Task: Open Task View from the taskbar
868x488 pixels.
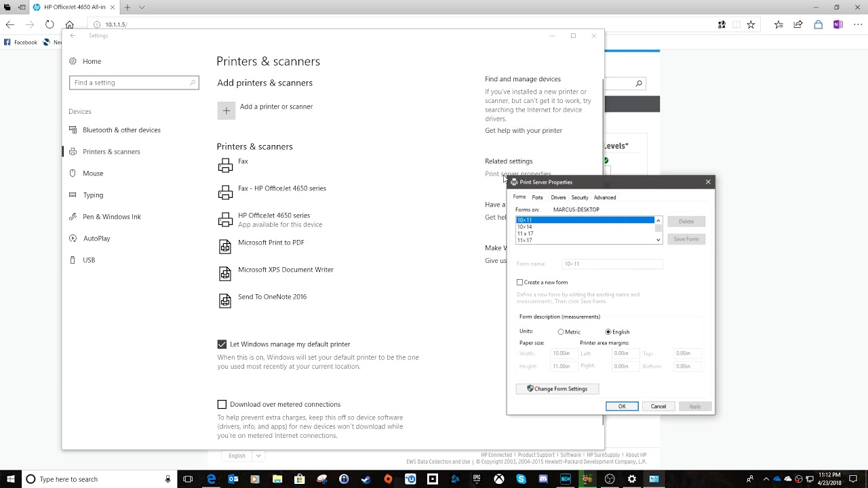Action: click(x=188, y=479)
